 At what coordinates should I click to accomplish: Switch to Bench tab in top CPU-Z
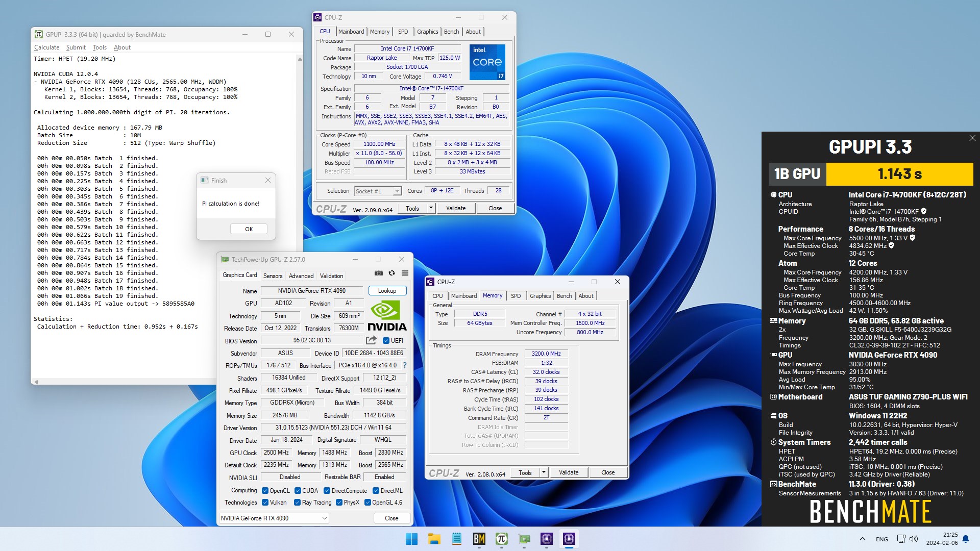(x=451, y=32)
